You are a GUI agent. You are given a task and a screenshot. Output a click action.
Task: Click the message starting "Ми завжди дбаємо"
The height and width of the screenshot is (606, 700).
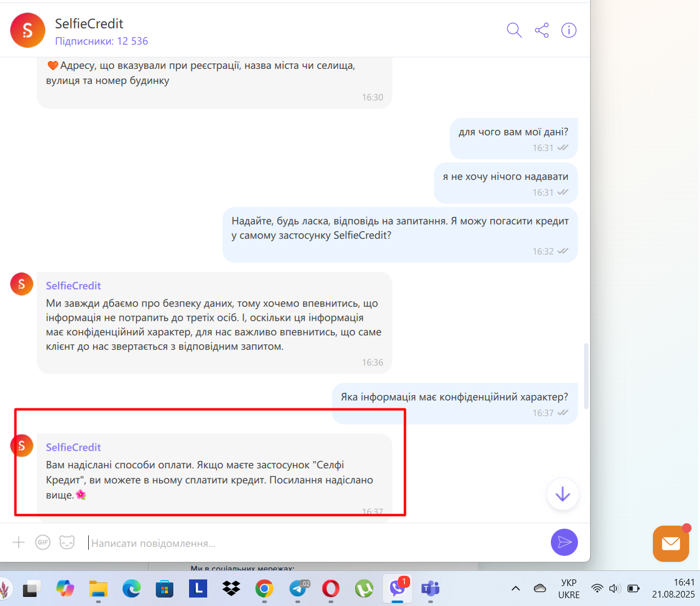click(214, 323)
